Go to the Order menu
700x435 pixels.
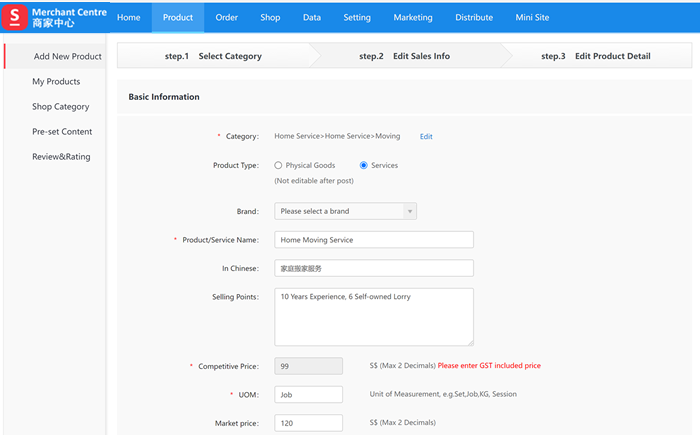[226, 17]
